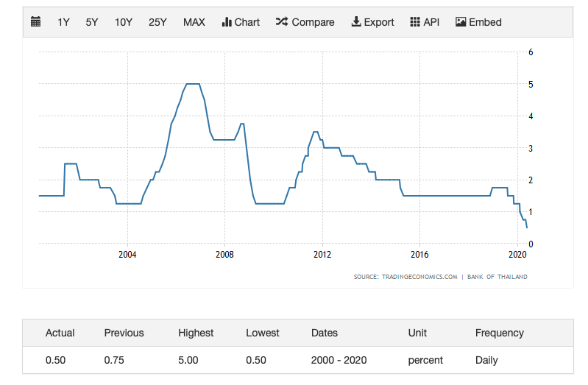Screen dimensions: 588x385
Task: Display the MAX history range
Action: coord(194,22)
